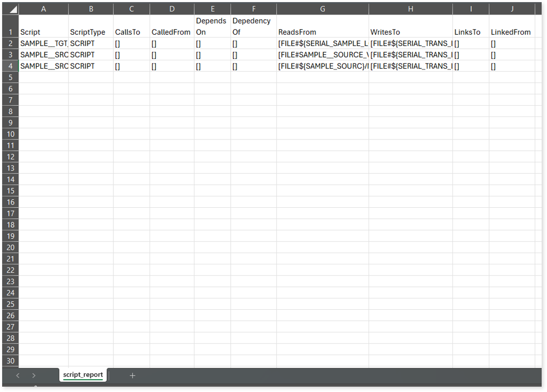The image size is (547, 392).
Task: Click the WritesTo header cell
Action: tap(410, 32)
